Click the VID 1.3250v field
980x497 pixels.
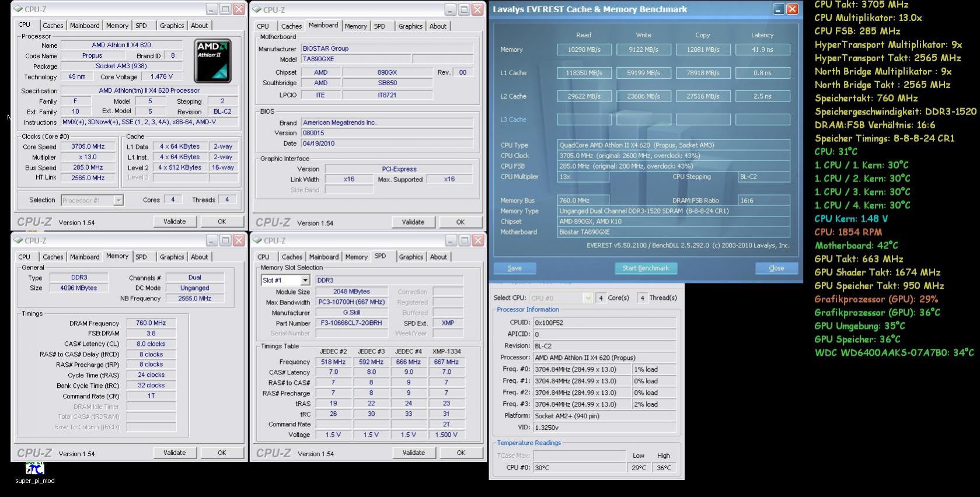[x=605, y=428]
